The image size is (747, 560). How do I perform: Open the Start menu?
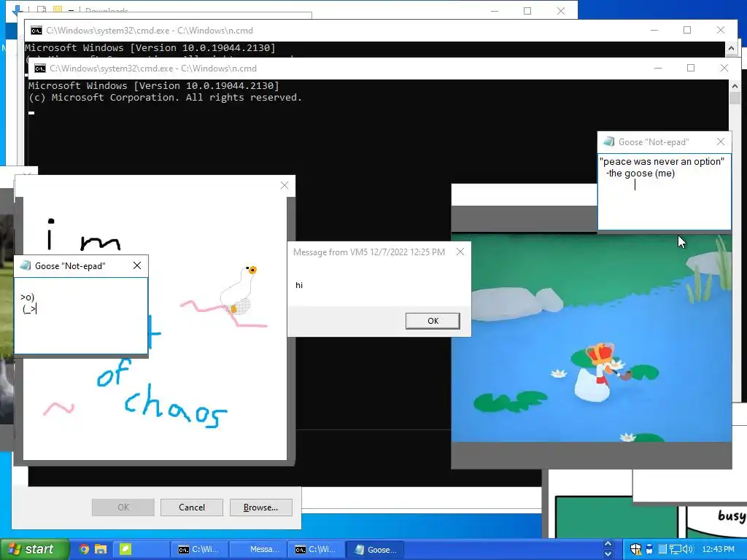[x=34, y=549]
